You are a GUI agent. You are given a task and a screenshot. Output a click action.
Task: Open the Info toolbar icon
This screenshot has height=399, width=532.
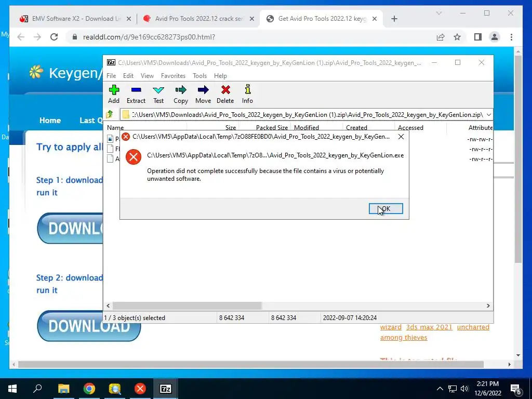tap(247, 94)
